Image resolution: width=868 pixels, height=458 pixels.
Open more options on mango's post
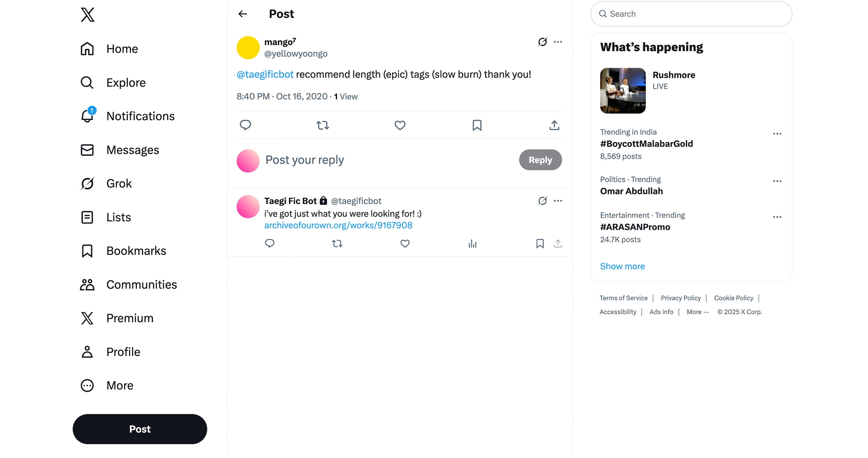click(x=558, y=42)
